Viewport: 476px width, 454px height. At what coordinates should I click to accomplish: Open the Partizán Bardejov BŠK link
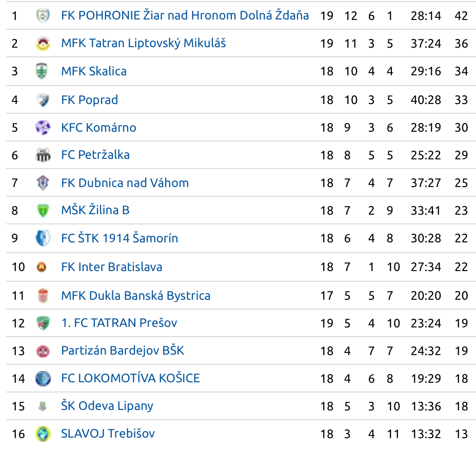click(x=123, y=350)
